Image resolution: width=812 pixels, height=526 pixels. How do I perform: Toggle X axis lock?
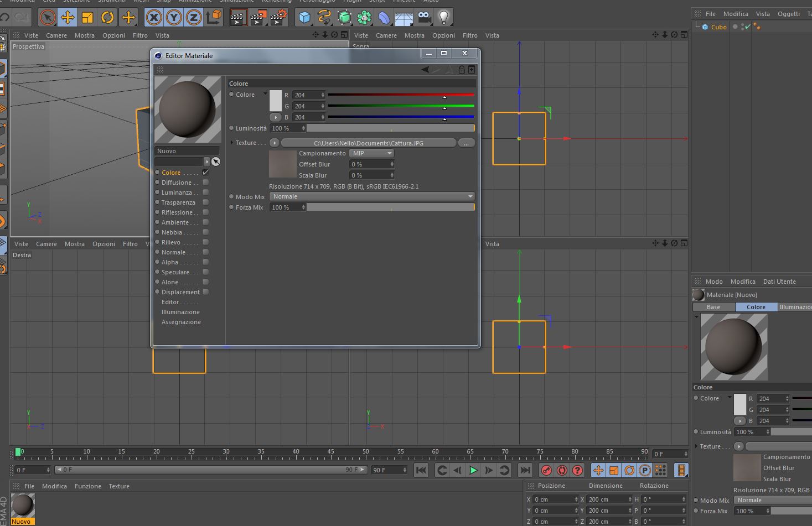154,18
